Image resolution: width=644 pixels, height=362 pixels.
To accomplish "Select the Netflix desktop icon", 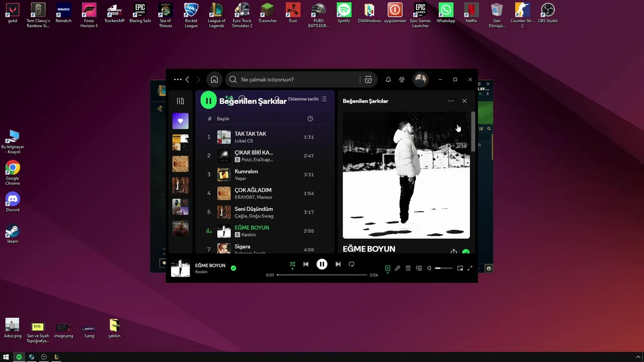I will click(x=471, y=13).
